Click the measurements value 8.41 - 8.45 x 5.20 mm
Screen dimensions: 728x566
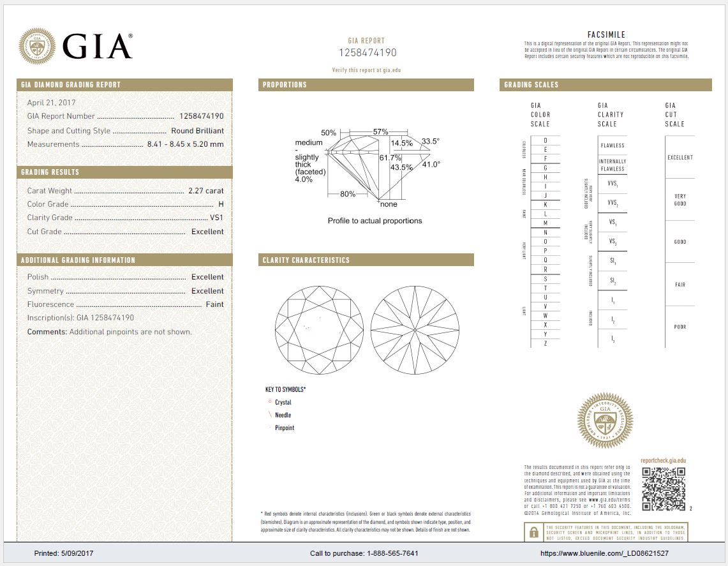coord(185,144)
